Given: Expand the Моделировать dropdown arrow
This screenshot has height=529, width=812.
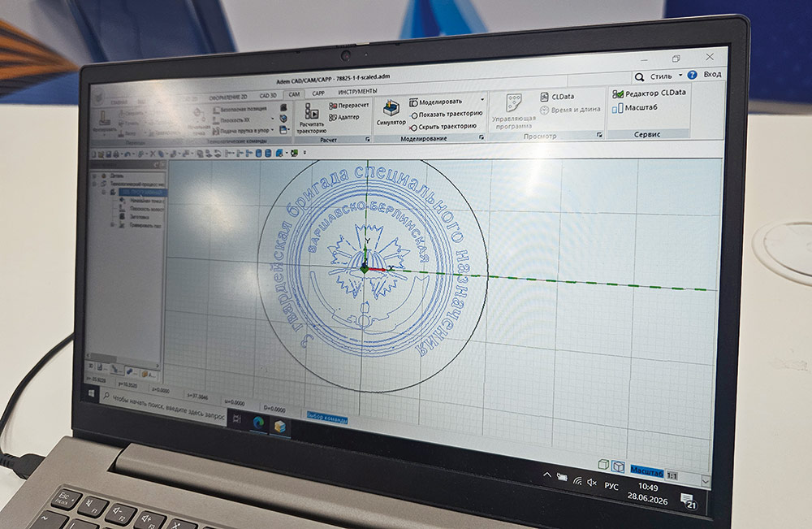Looking at the screenshot, I should (x=482, y=99).
